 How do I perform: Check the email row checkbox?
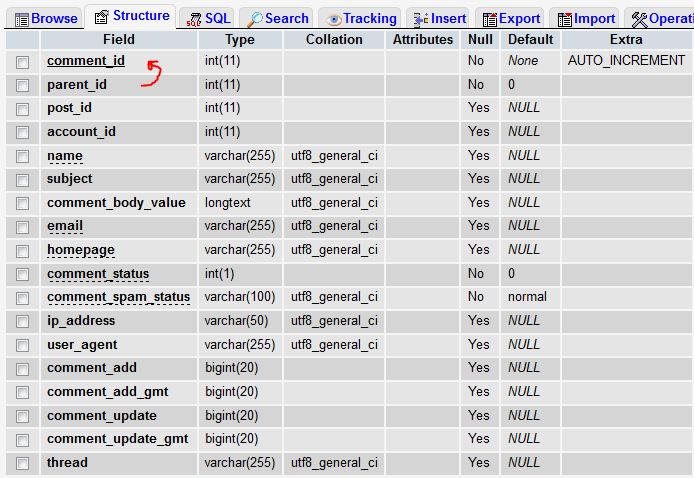23,227
